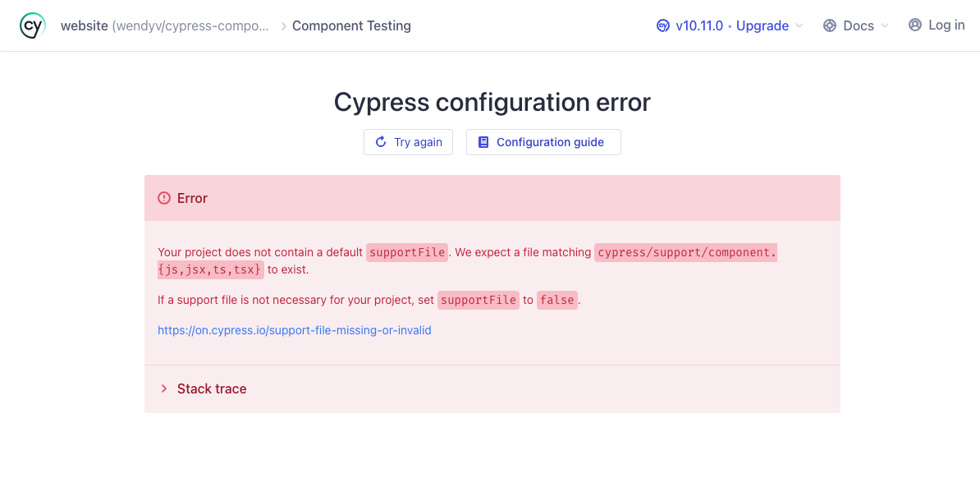Click the book icon in Configuration guide

483,142
